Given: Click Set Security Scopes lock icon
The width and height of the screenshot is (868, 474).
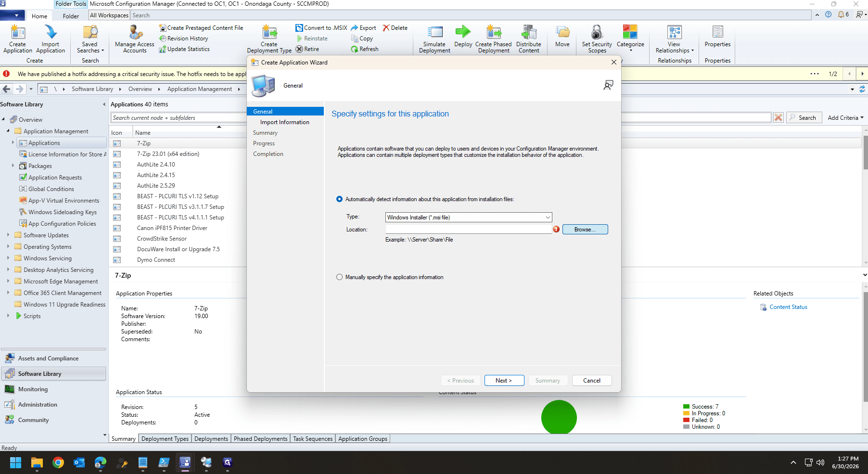Looking at the screenshot, I should [597, 33].
